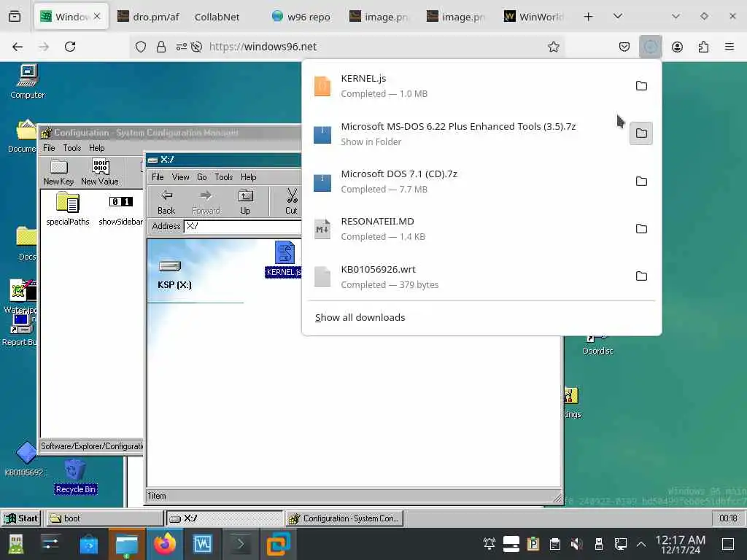Image resolution: width=747 pixels, height=560 pixels.
Task: Show Microsoft DOS 7.1 download in folder
Action: (x=641, y=182)
